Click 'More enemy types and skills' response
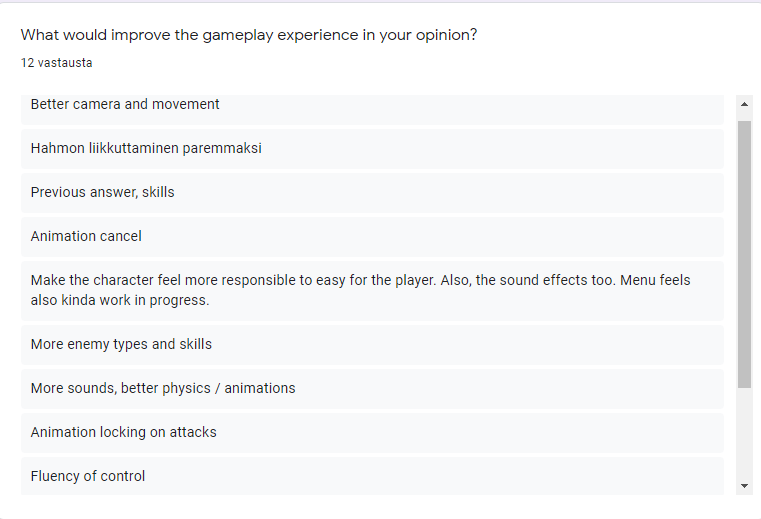 [372, 345]
